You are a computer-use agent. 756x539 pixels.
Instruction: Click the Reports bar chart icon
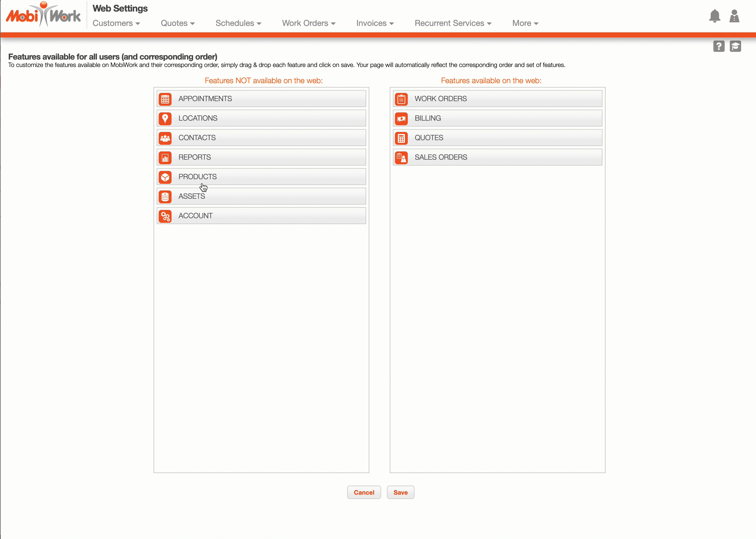coord(165,158)
